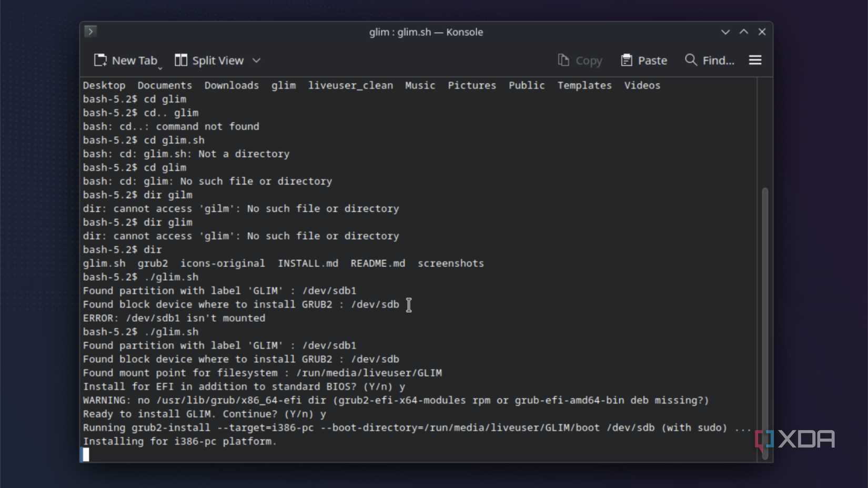Close the Konsole window
Viewport: 868px width, 488px height.
coord(762,32)
